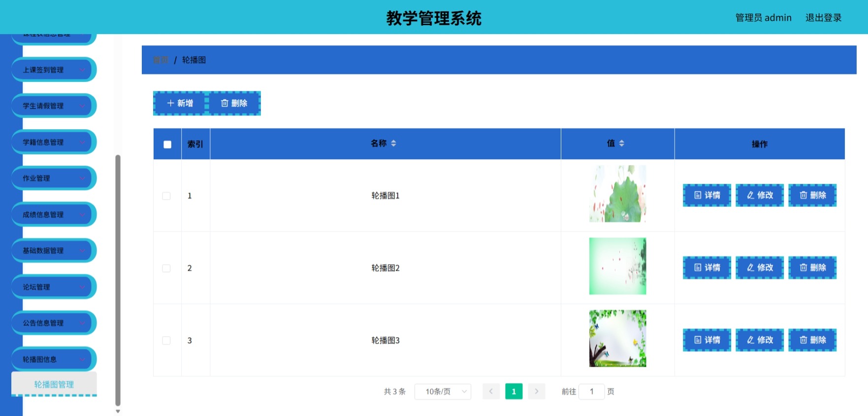Image resolution: width=868 pixels, height=416 pixels.
Task: Click the 轮播图1 name cell
Action: (386, 196)
